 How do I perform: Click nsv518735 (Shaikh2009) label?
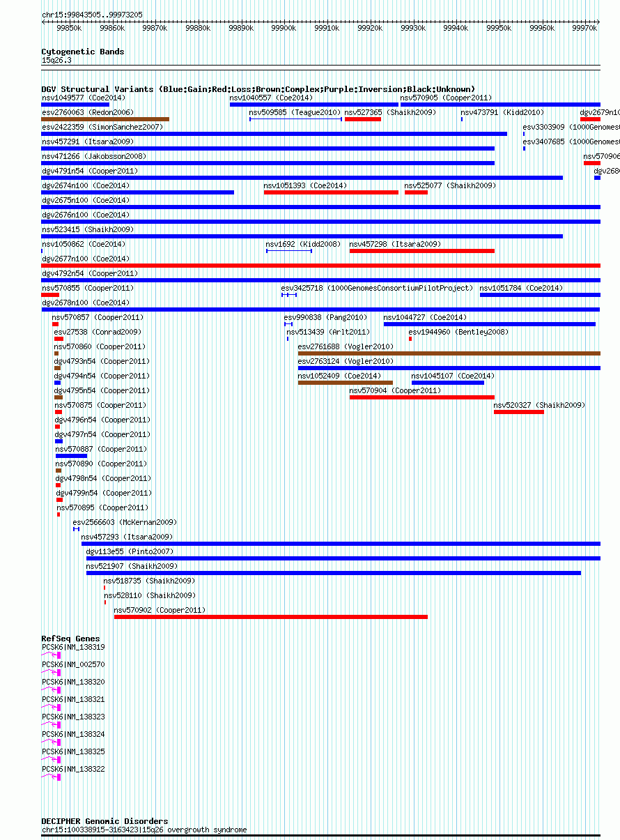coord(150,581)
